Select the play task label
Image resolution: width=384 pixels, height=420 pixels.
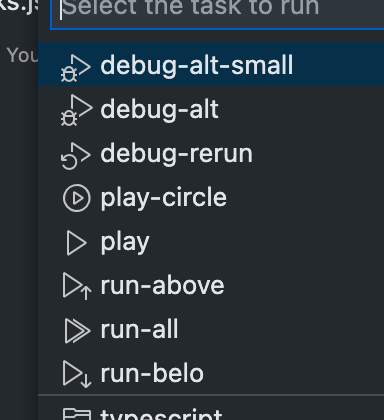click(x=125, y=243)
